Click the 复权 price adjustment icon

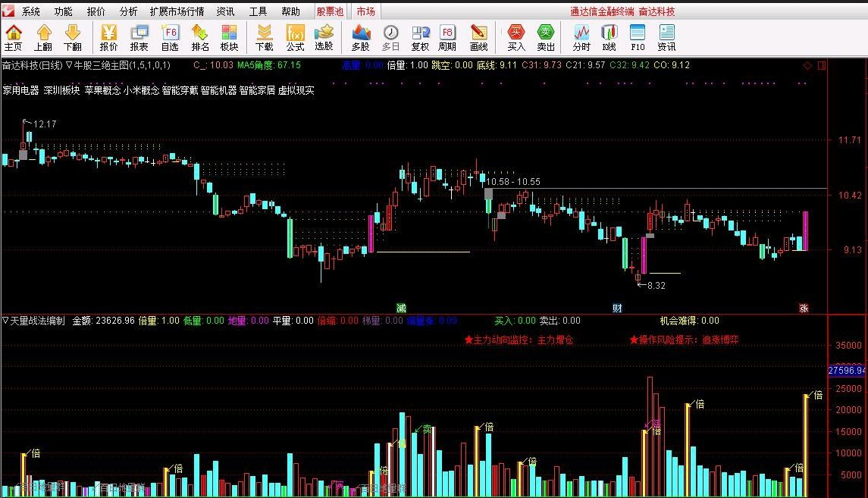pos(420,38)
